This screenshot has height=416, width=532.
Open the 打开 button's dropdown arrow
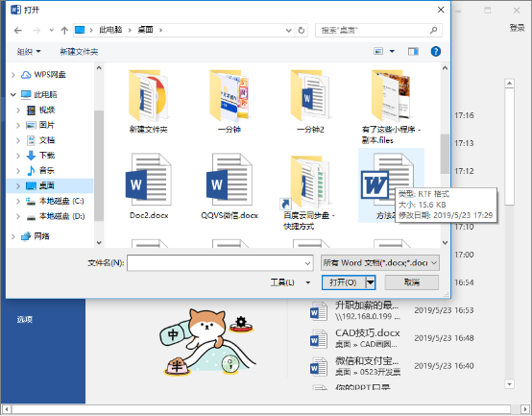[371, 282]
